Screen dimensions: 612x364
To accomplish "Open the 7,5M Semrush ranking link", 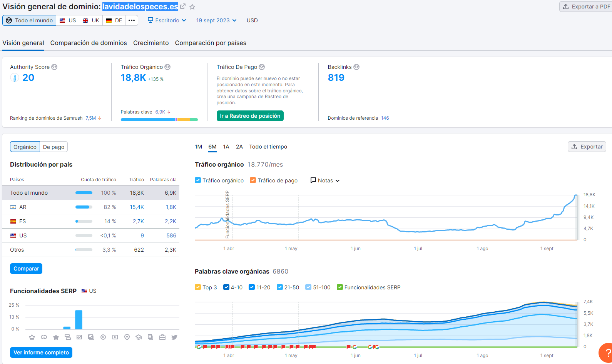I will 91,118.
